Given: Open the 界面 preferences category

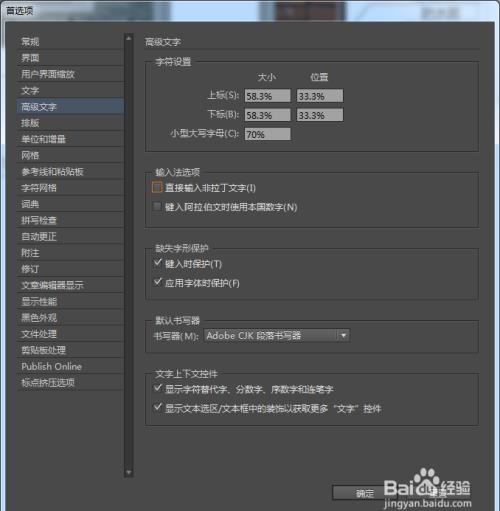Looking at the screenshot, I should tap(70, 58).
